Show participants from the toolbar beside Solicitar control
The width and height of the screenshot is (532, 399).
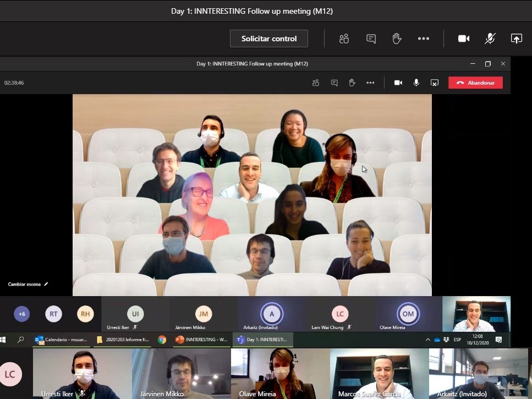tap(344, 39)
